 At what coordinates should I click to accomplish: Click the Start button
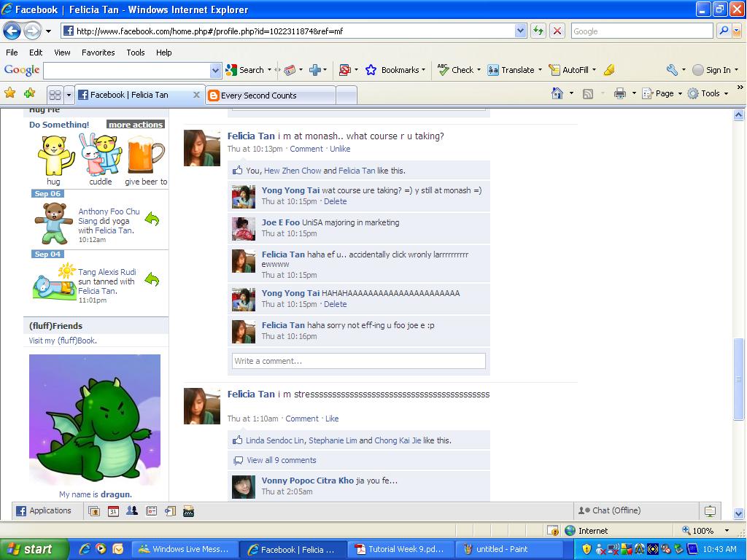click(x=34, y=549)
